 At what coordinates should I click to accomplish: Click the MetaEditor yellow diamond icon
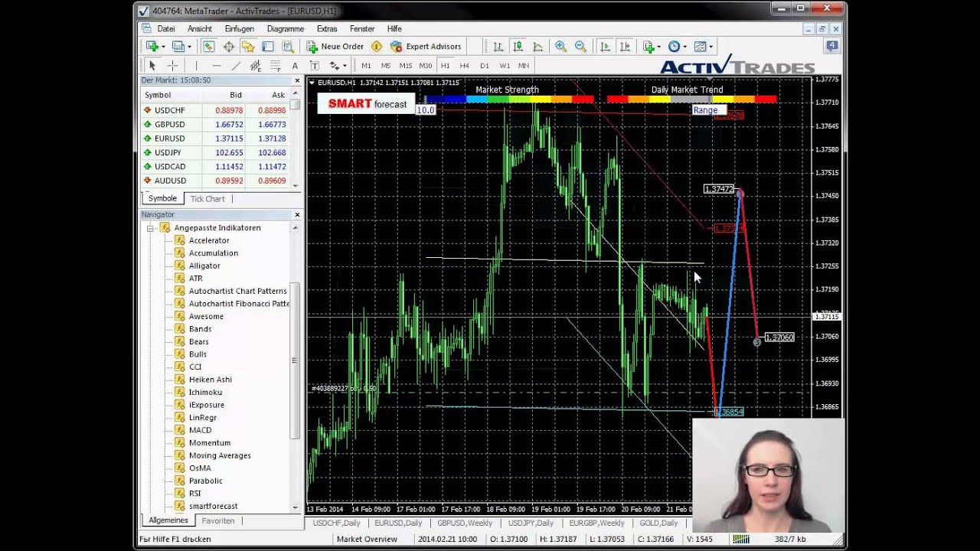(x=377, y=47)
